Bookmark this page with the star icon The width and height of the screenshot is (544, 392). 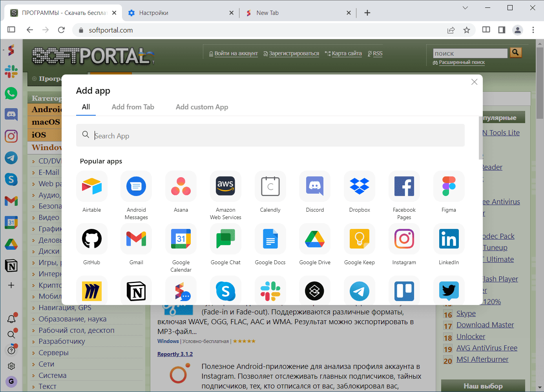pyautogui.click(x=467, y=30)
